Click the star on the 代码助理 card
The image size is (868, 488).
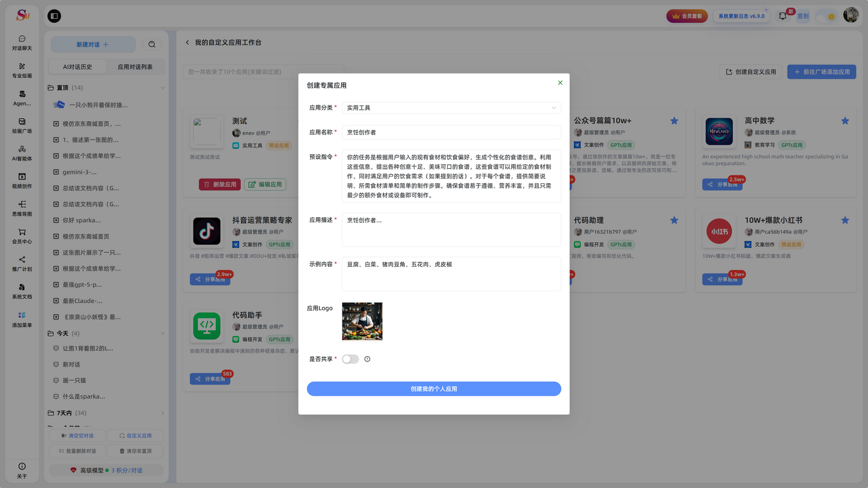click(x=674, y=220)
